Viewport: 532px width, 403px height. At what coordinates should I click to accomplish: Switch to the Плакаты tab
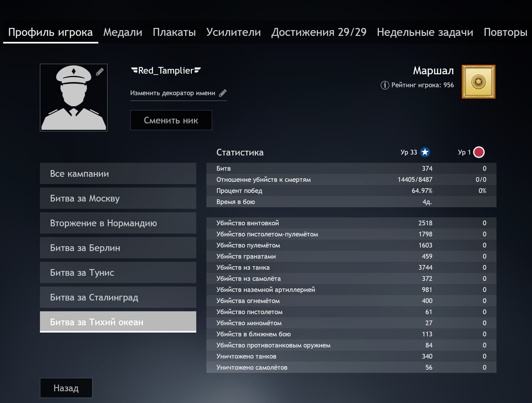coord(174,32)
